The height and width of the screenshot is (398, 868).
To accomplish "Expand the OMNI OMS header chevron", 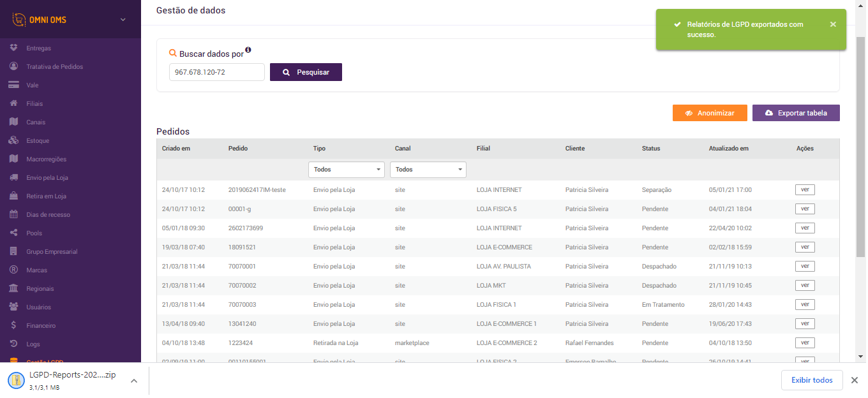I will (123, 20).
